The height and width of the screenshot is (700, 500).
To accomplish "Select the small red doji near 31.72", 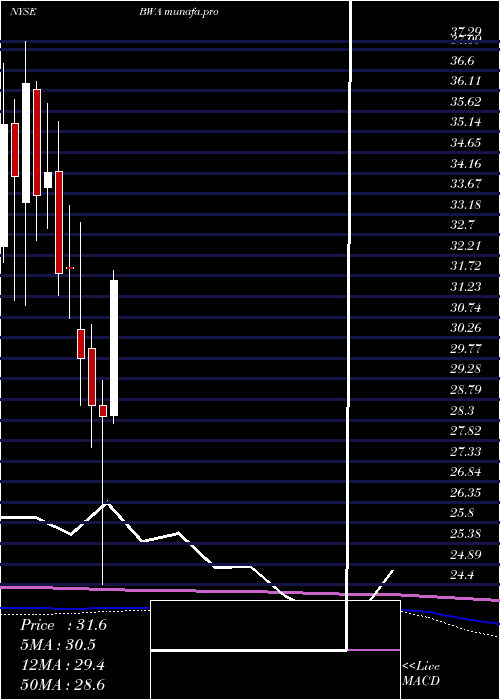I will (x=70, y=268).
